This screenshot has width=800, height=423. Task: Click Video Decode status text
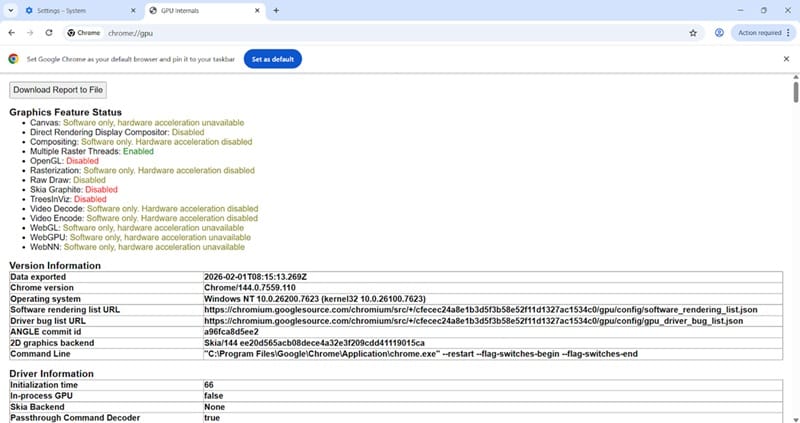(x=172, y=209)
